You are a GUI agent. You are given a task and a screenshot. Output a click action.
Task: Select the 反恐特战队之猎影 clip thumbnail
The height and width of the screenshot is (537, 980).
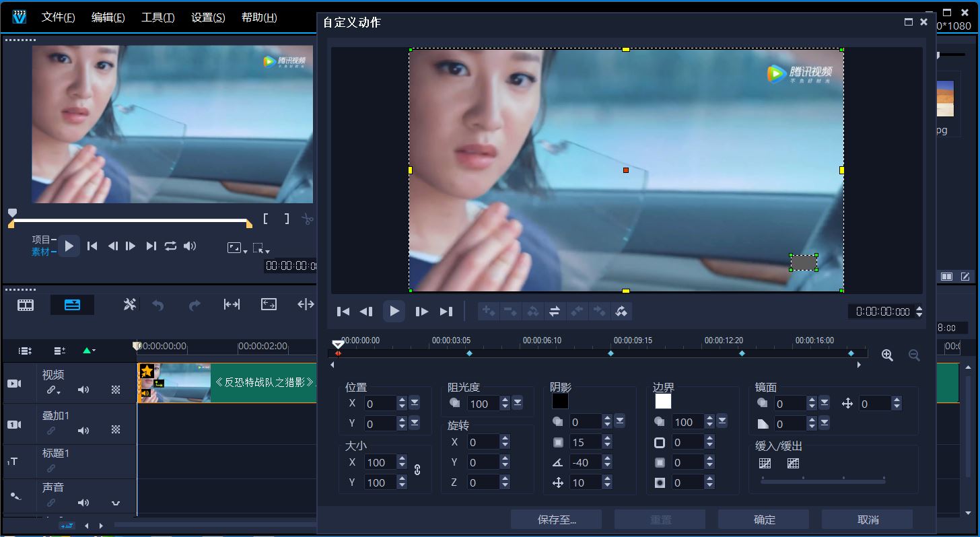point(174,383)
